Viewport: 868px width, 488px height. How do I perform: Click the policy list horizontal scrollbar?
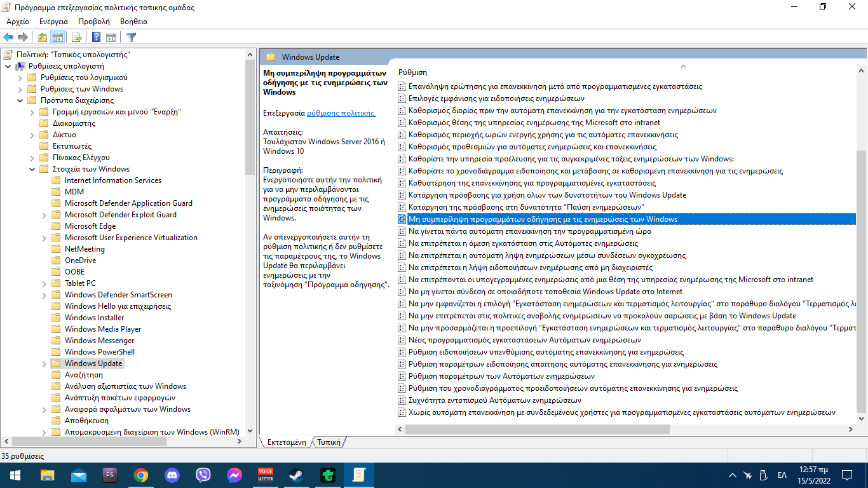536,429
